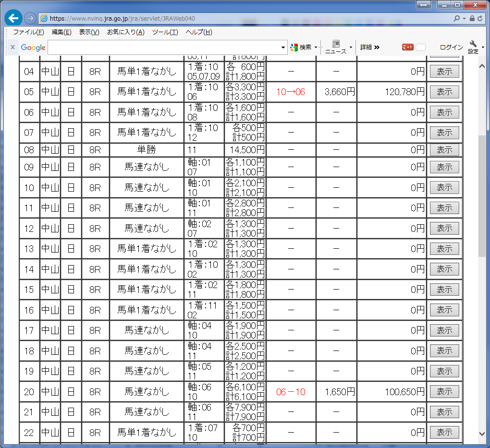Click the 表示 button for row 04
Image resolution: width=490 pixels, height=448 pixels.
coord(444,72)
